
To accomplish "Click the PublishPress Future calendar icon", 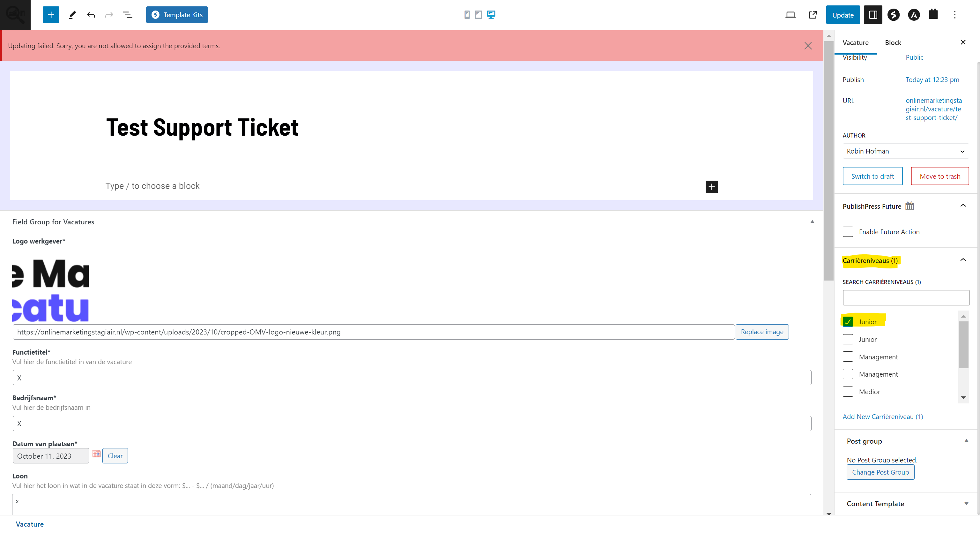I will (909, 206).
